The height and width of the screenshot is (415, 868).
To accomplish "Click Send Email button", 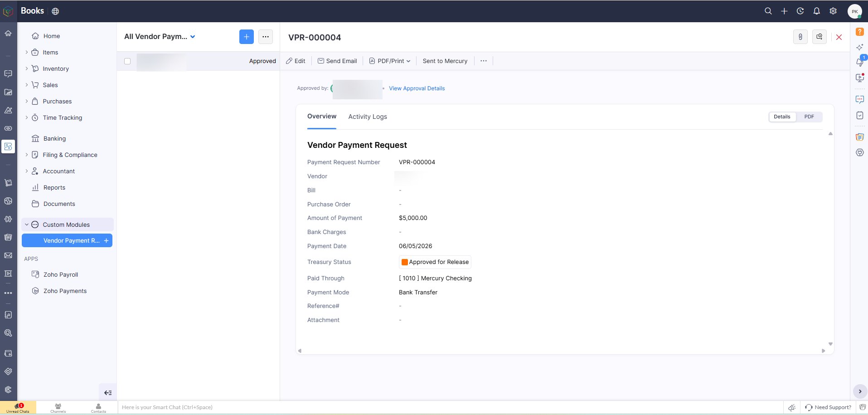I will 337,61.
